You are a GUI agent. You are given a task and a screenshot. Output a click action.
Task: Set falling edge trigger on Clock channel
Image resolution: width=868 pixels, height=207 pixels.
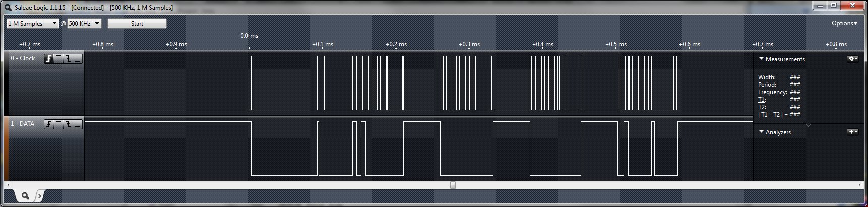coord(68,59)
